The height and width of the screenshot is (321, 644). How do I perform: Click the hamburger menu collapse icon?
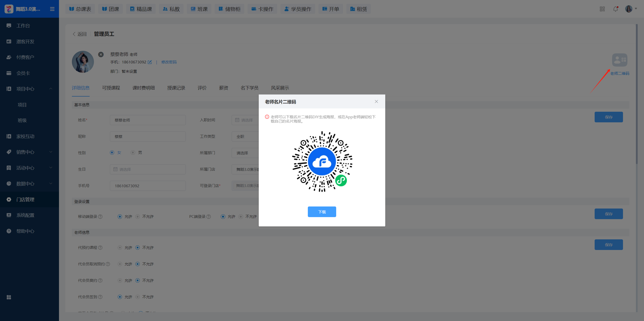point(52,9)
